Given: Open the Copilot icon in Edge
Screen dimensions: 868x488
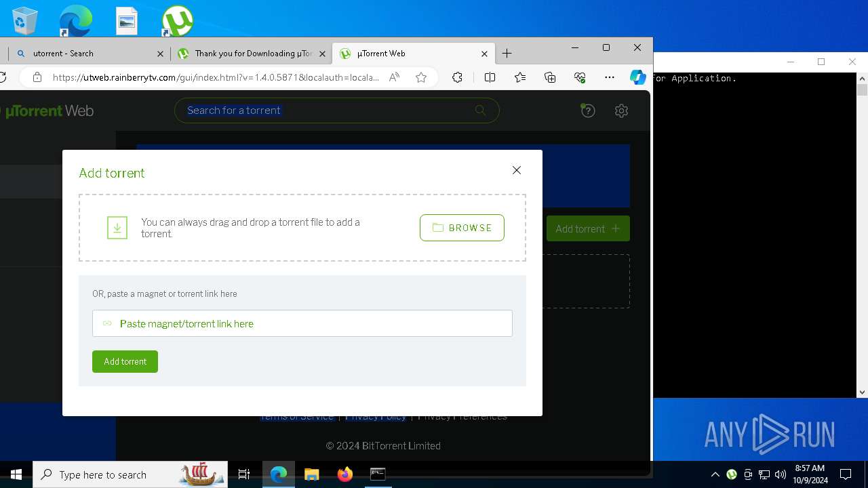Looking at the screenshot, I should coord(638,77).
